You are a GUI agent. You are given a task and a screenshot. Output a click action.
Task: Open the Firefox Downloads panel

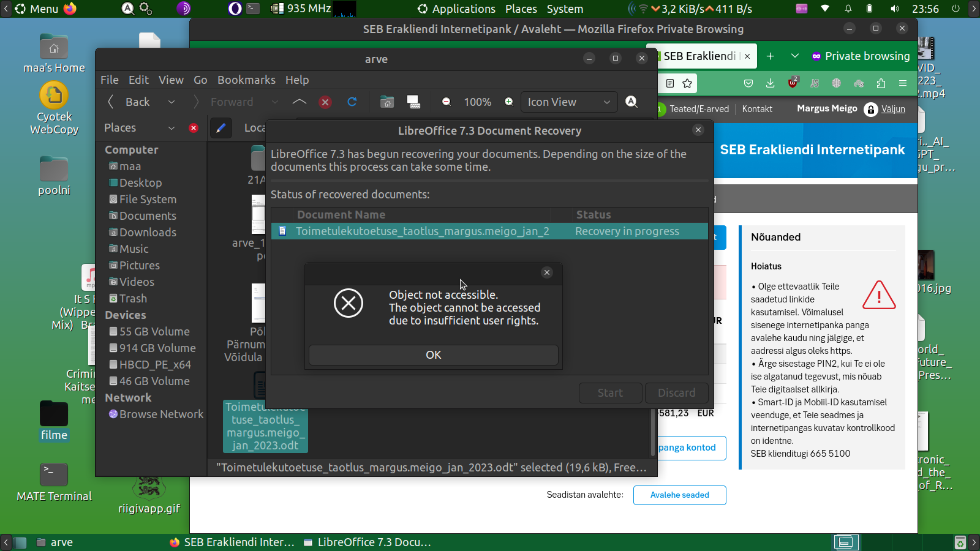click(771, 83)
